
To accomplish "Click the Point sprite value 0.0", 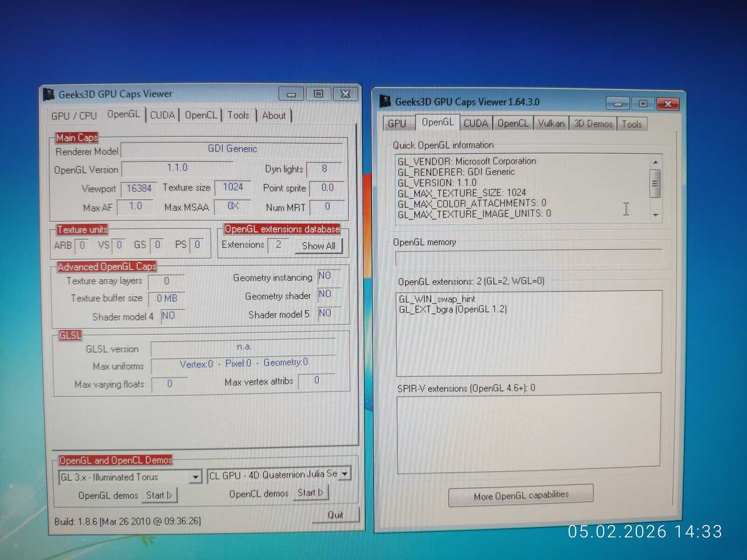I will (327, 188).
